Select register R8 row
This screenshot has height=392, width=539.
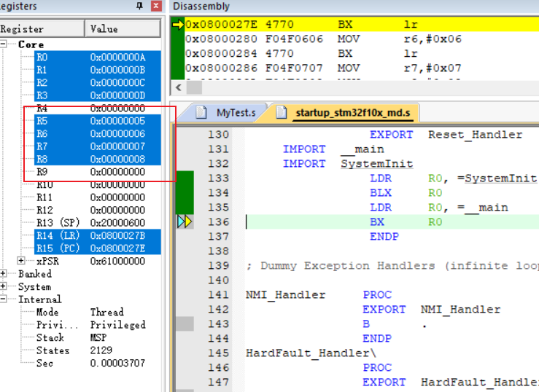click(x=98, y=159)
